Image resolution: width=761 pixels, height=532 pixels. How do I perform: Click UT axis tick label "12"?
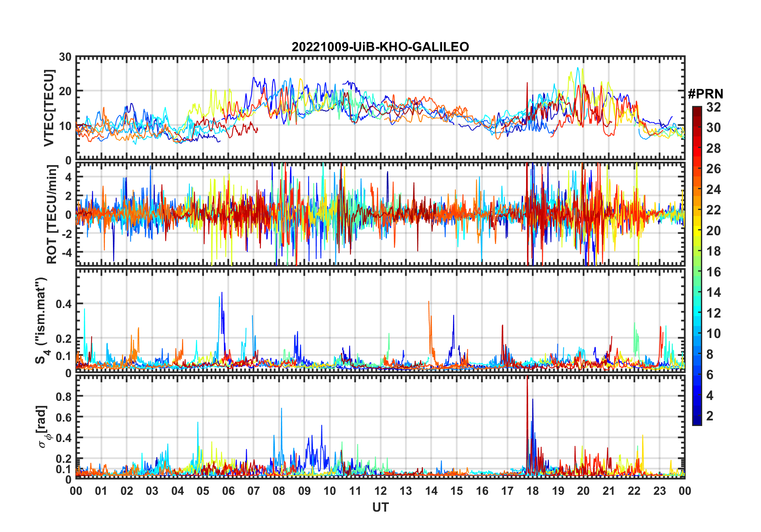coord(380,491)
